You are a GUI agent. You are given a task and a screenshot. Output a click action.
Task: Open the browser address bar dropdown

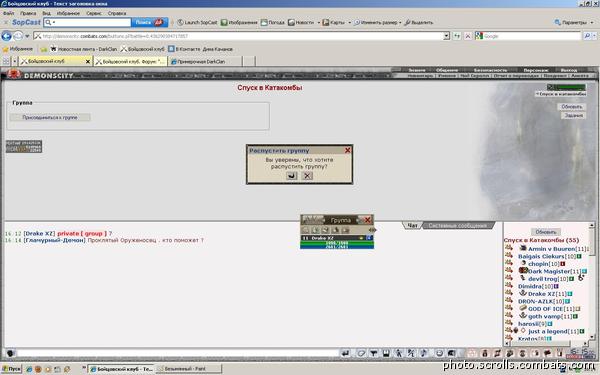pos(446,36)
